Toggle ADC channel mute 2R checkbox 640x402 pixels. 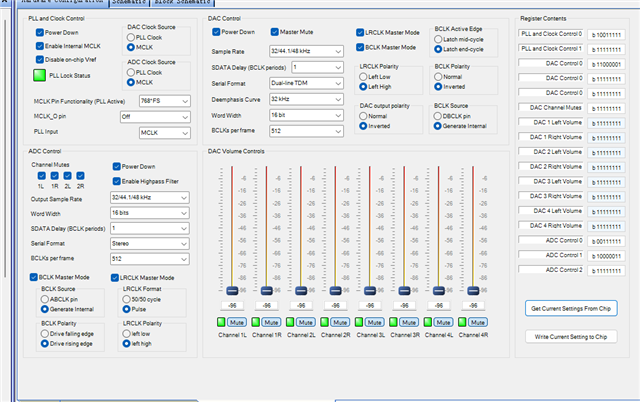pyautogui.click(x=80, y=175)
